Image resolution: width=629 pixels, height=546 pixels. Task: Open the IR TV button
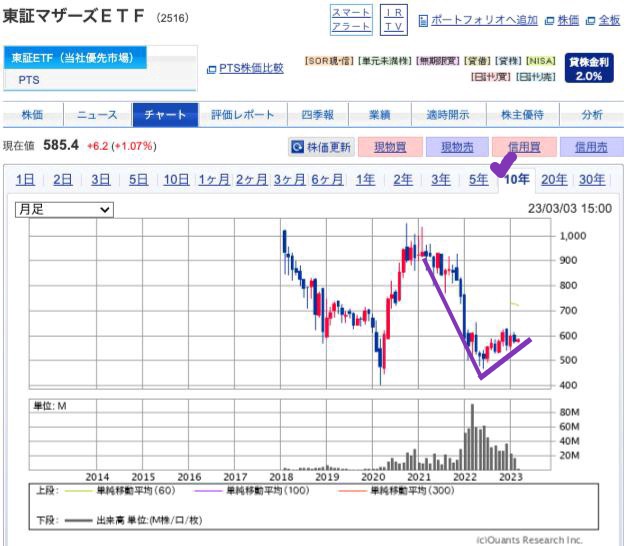pyautogui.click(x=394, y=20)
